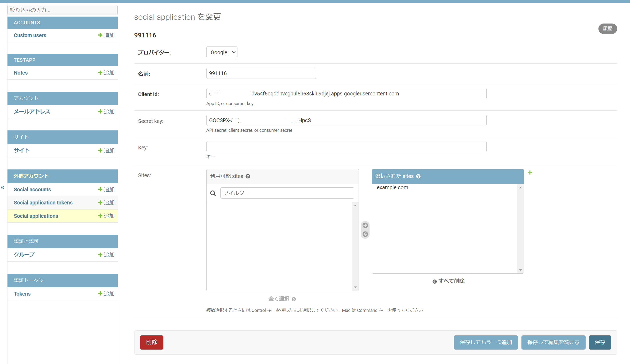Click the scrollbar down arrow in selected sites
The image size is (630, 364).
click(520, 270)
